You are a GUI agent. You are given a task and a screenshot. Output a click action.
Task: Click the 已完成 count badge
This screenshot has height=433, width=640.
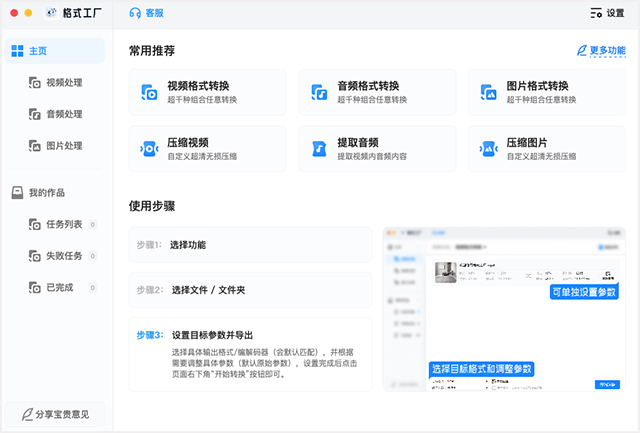pyautogui.click(x=93, y=288)
